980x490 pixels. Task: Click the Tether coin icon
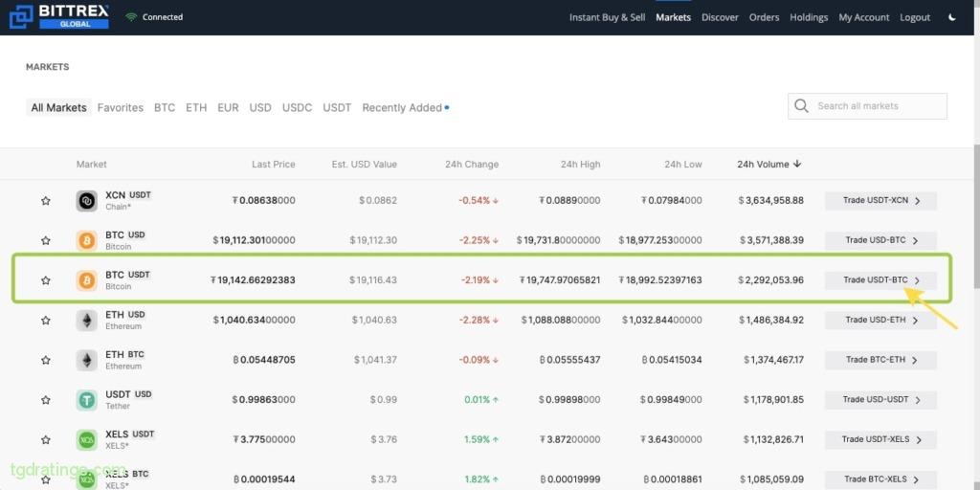point(86,400)
